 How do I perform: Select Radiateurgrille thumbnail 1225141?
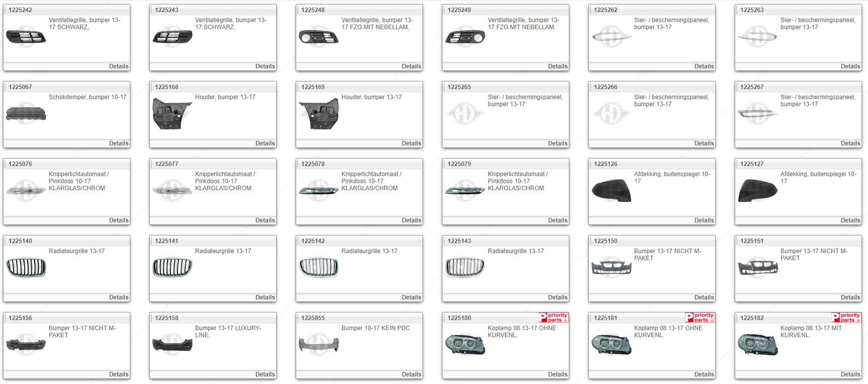click(172, 268)
